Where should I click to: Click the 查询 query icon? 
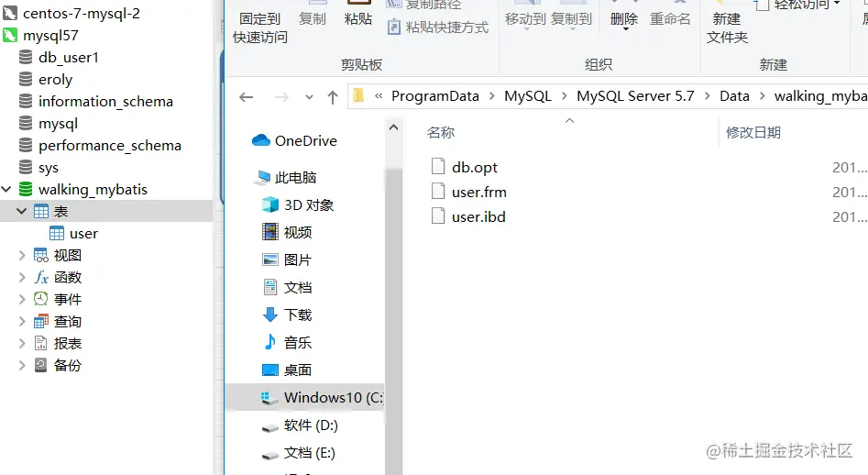click(x=41, y=322)
